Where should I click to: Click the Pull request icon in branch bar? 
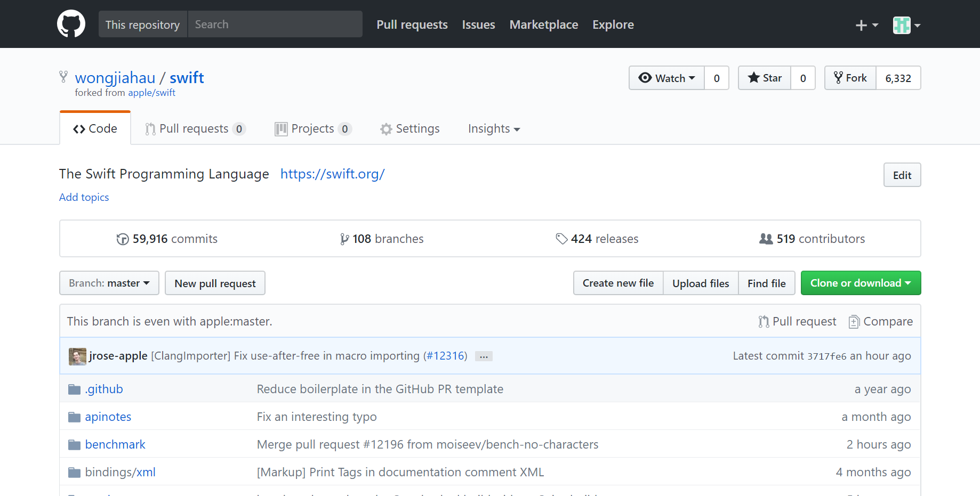[x=764, y=321]
